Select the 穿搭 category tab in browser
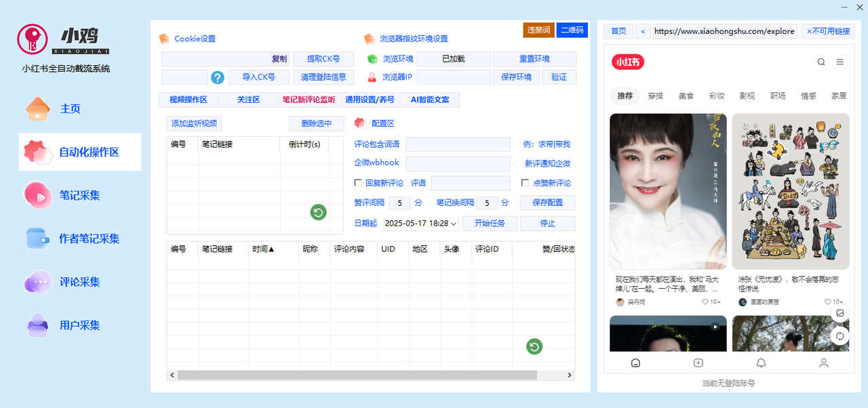 (x=655, y=96)
